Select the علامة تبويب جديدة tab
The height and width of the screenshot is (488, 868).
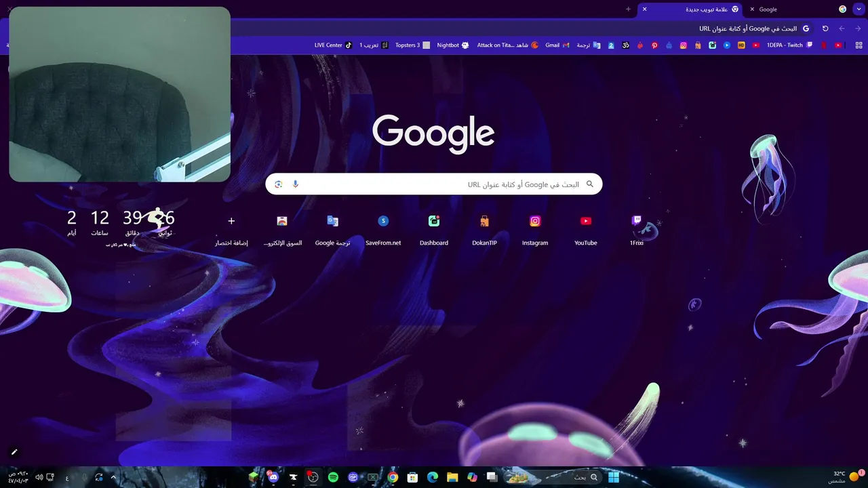[x=692, y=9]
